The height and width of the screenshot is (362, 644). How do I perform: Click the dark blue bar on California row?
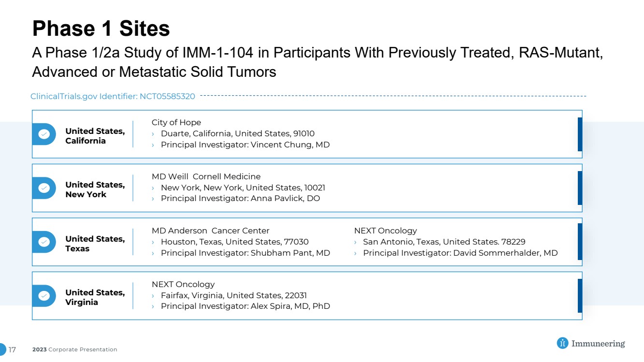click(x=580, y=134)
